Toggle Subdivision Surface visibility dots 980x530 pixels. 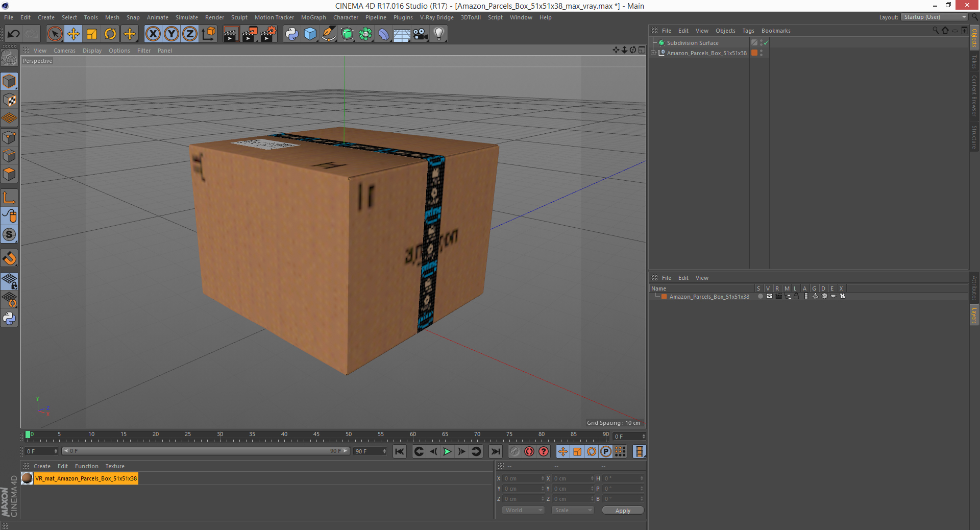[x=761, y=43]
